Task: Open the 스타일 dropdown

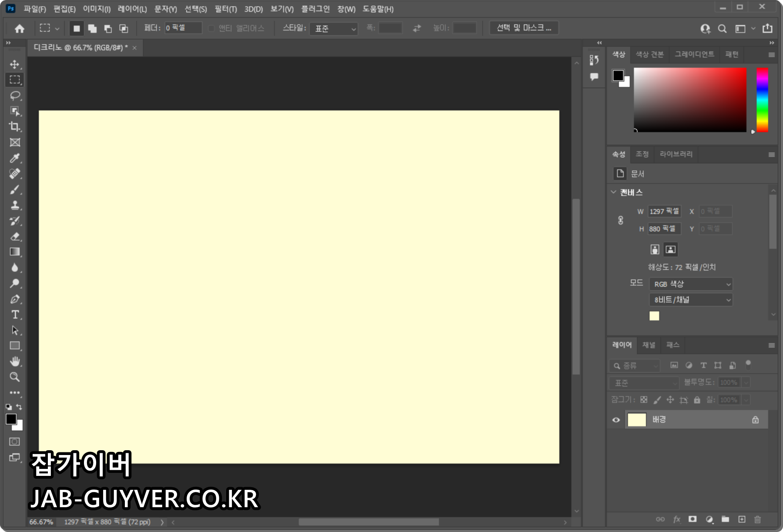Action: (x=334, y=29)
